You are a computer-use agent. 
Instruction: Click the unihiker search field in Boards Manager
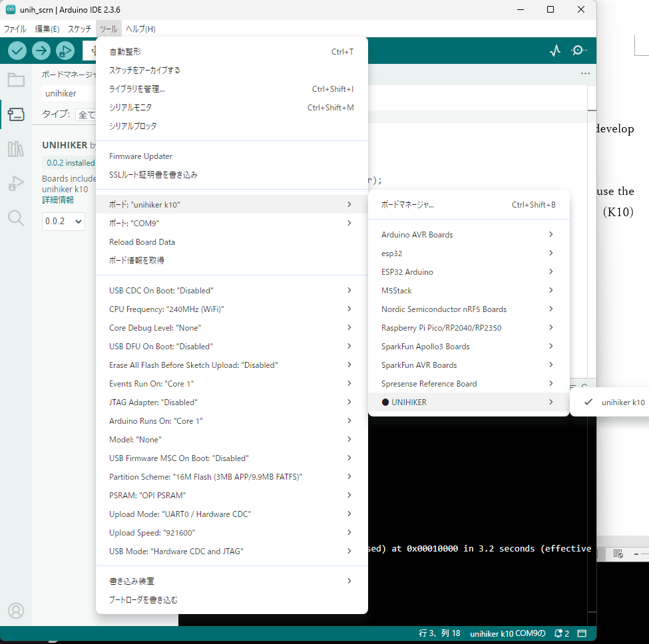67,94
